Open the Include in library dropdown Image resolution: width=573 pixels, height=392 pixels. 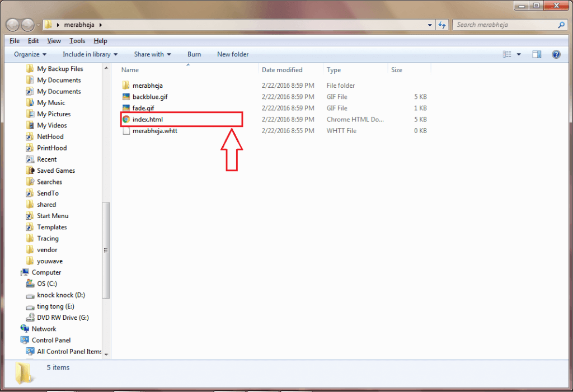90,54
